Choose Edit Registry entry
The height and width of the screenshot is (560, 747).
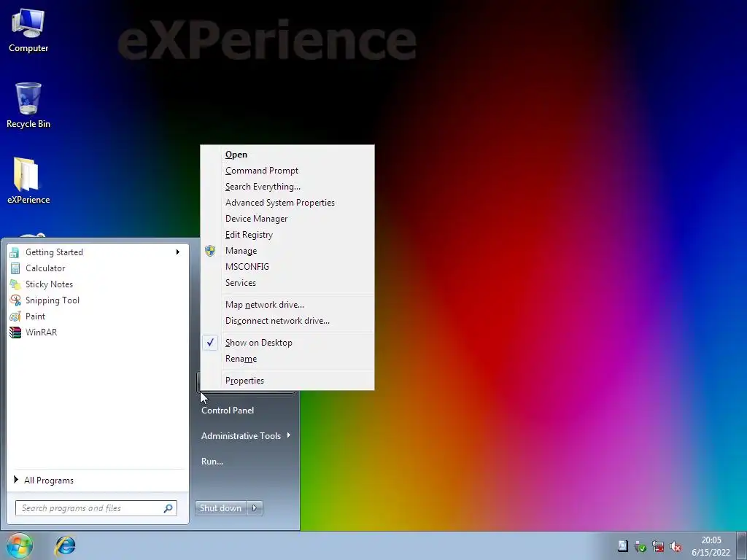[x=287, y=235]
